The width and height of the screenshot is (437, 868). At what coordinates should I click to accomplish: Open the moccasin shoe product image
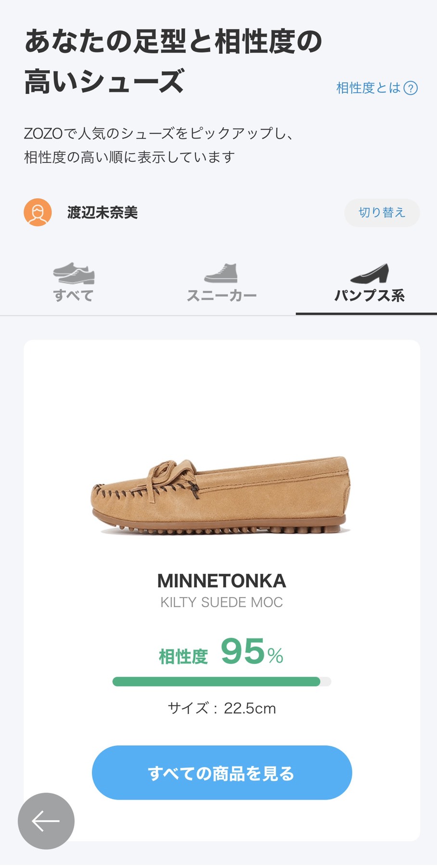(221, 496)
